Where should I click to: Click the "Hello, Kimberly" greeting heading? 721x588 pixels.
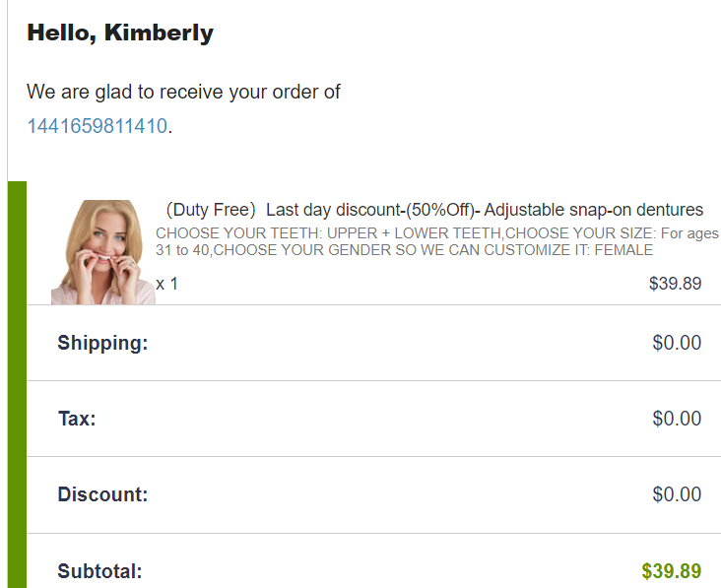[120, 33]
